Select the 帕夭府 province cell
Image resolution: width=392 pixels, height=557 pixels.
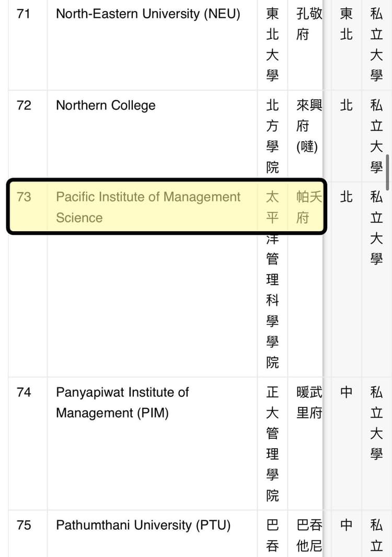point(309,207)
